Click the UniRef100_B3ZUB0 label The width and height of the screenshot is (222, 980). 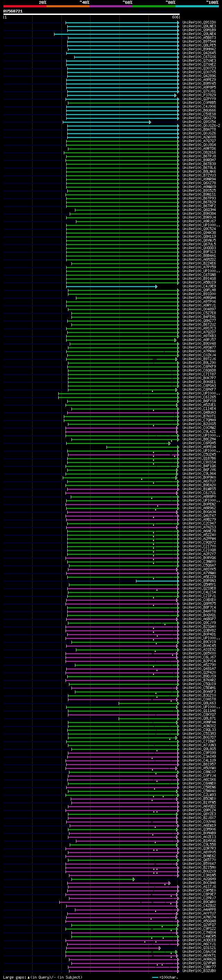pyautogui.click(x=199, y=971)
